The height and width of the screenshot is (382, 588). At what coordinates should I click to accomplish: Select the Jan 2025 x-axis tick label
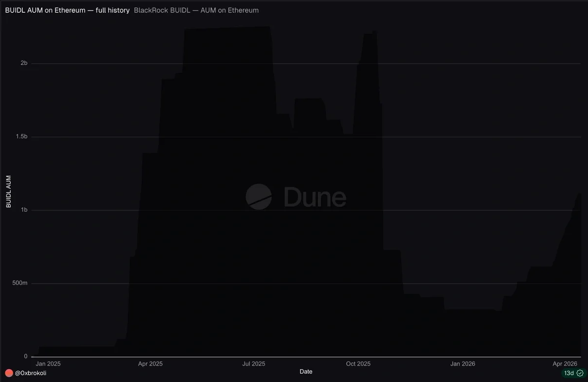[x=48, y=364]
